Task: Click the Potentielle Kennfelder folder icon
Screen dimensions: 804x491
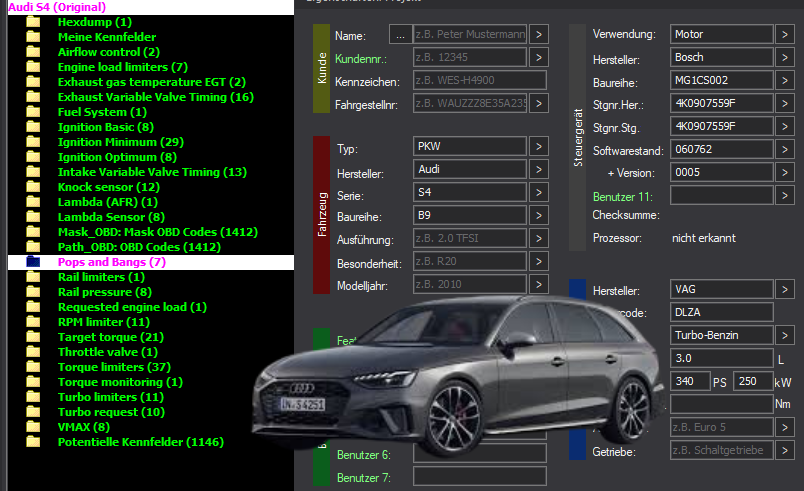Action: (33, 442)
